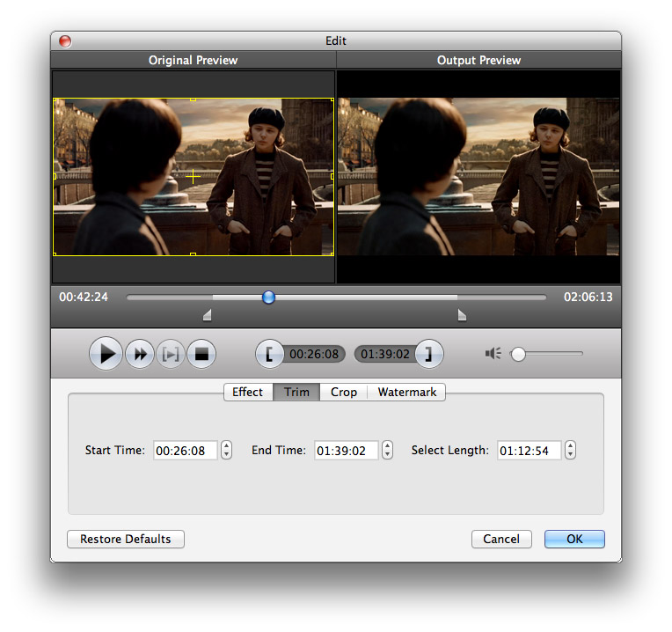This screenshot has width=672, height=632.
Task: Confirm edits with the OK button
Action: coord(574,539)
